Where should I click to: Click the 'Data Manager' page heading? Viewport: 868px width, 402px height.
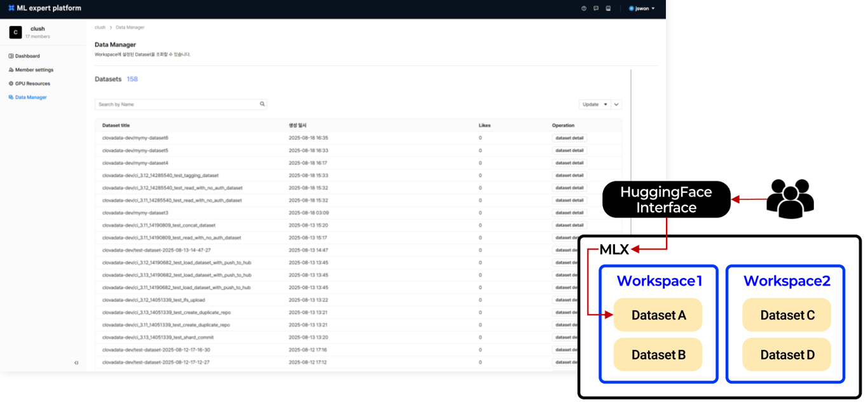115,45
